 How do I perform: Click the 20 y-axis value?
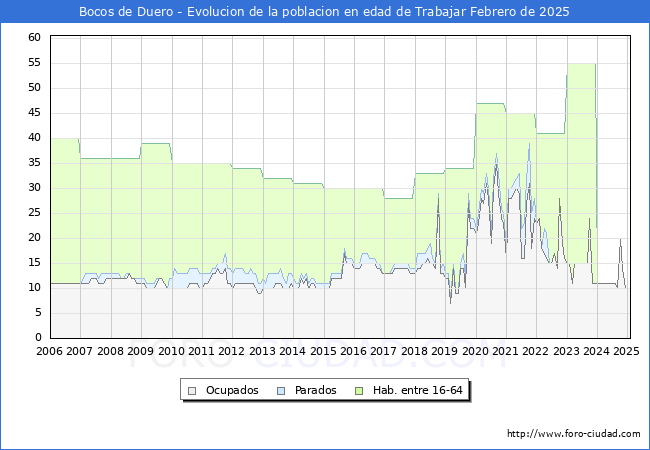coord(35,237)
